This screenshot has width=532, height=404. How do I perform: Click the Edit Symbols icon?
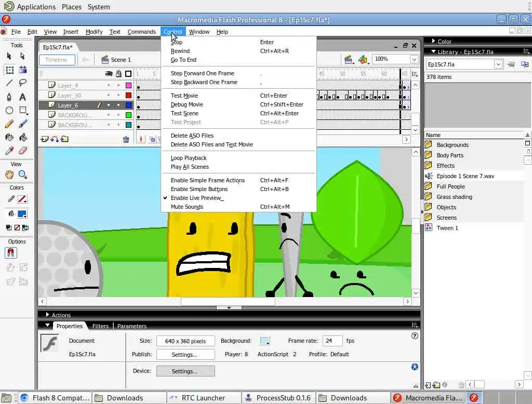tap(363, 60)
